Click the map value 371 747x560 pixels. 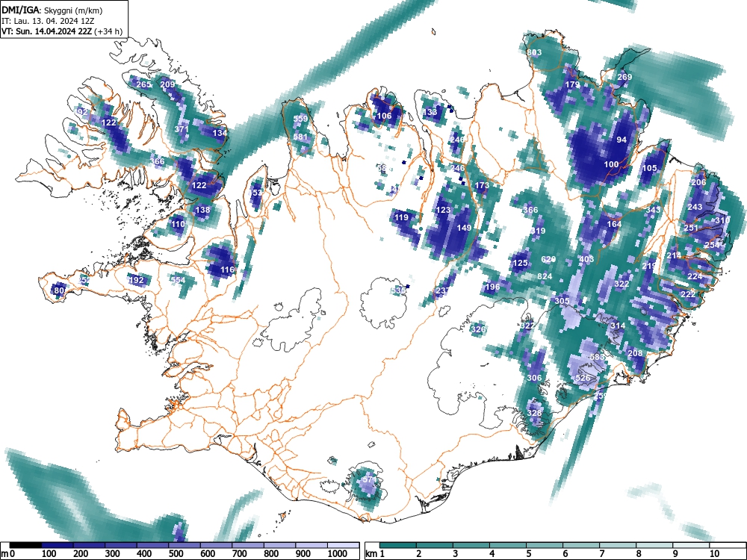click(182, 129)
